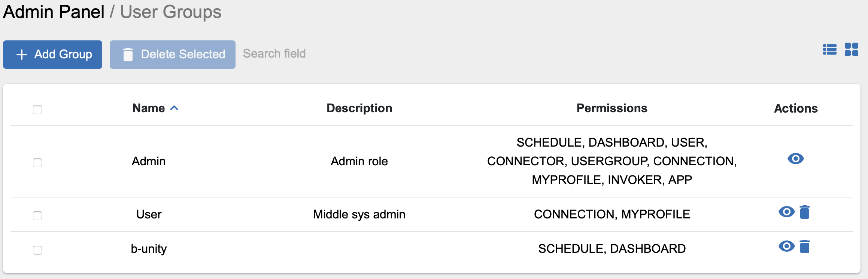Open Admin Panel breadcrumb link

click(54, 12)
